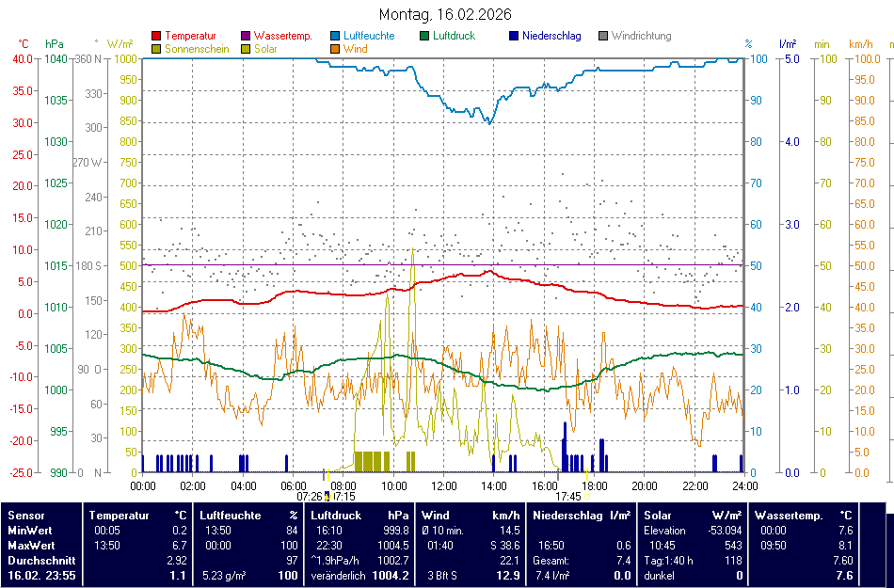The height and width of the screenshot is (588, 894).
Task: Click the orange Wind legend swatch
Action: tap(335, 49)
